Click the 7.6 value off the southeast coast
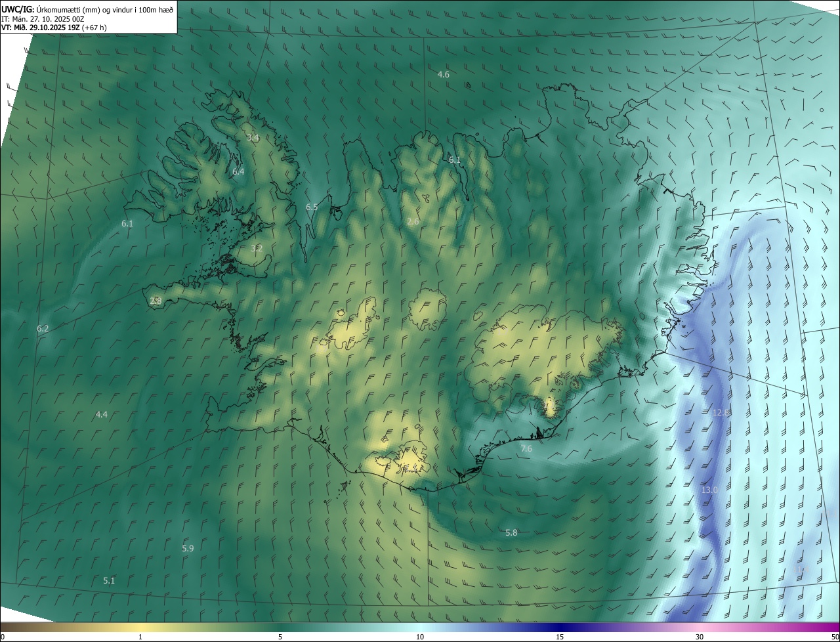The image size is (840, 642). pyautogui.click(x=526, y=448)
